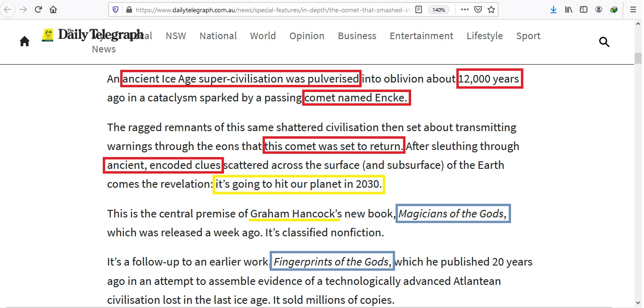Go back to the previous page
Screen dimensions: 644x308
point(8,9)
